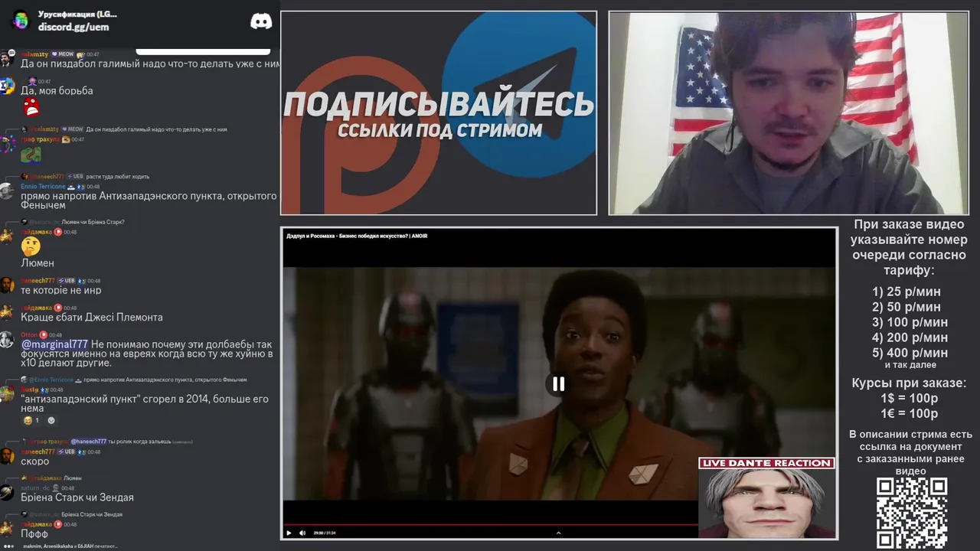
Task: Open the Israel-flag avatar by Да, моя борьба
Action: point(6,86)
